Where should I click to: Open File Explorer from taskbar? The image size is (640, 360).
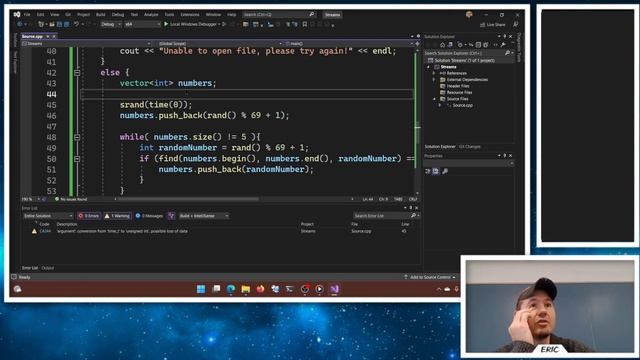(x=246, y=289)
